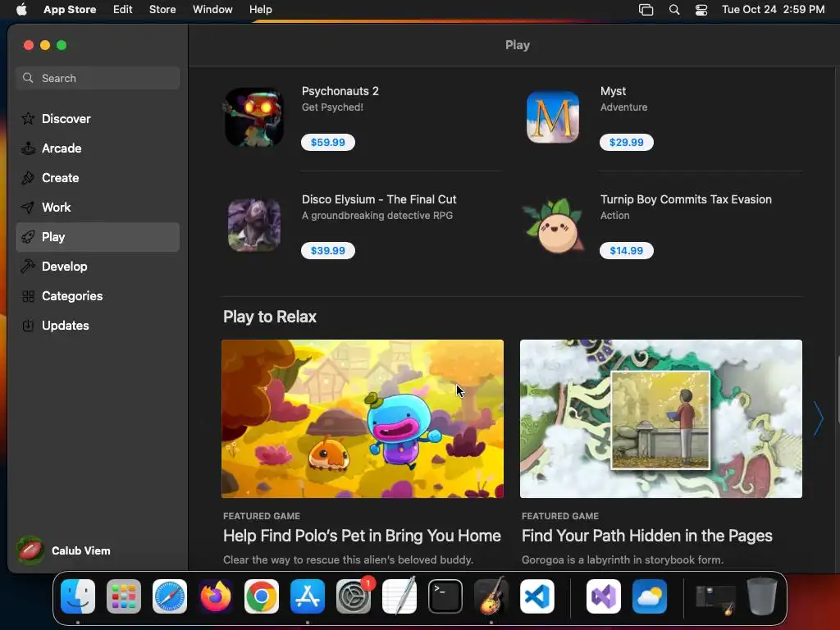Open the Bring You Home featured image
This screenshot has height=630, width=840.
click(x=363, y=418)
